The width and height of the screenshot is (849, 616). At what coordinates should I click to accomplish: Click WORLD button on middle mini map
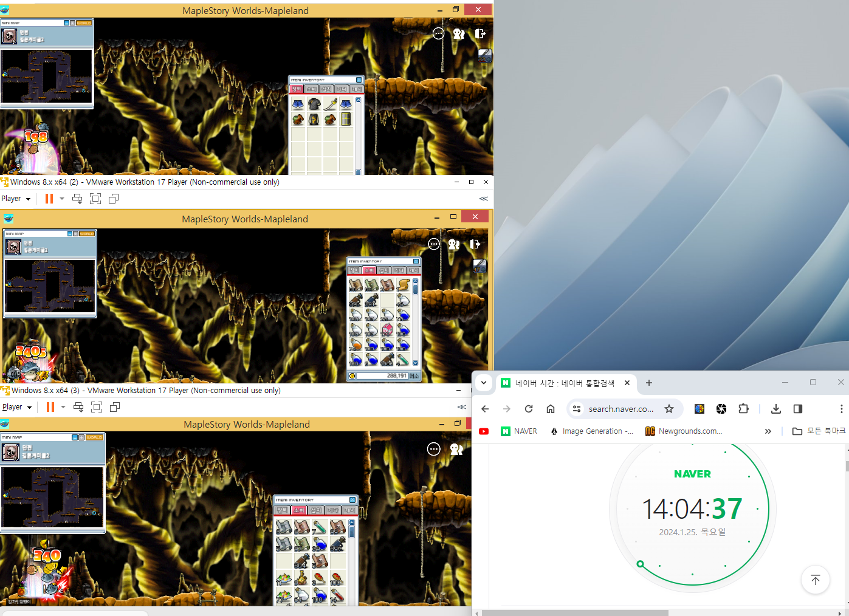(x=87, y=233)
